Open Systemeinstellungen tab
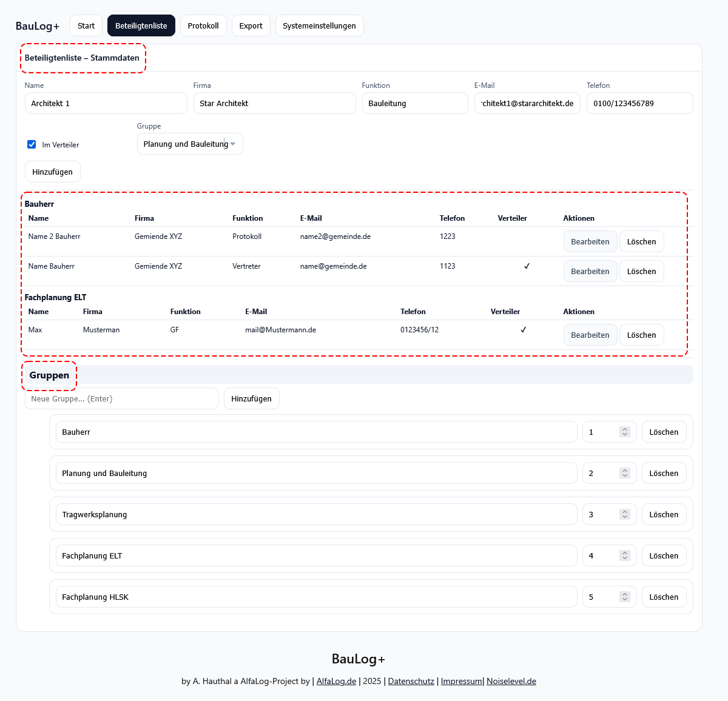Image resolution: width=728 pixels, height=701 pixels. [x=319, y=26]
